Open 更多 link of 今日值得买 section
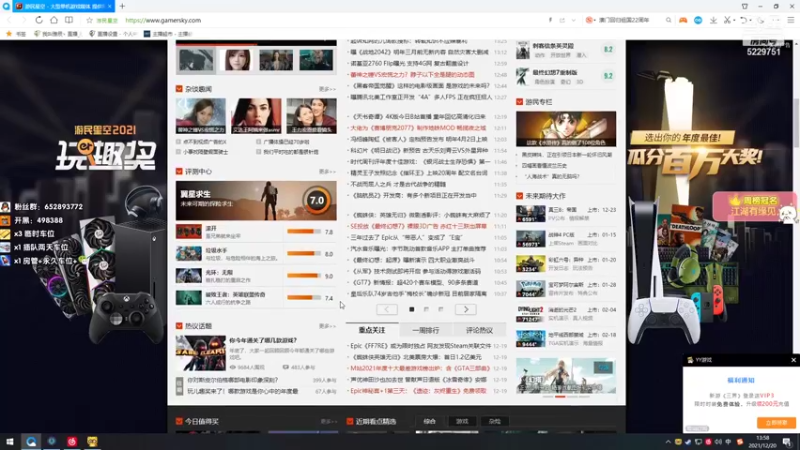Viewport: 800px width, 450px height. coord(329,421)
